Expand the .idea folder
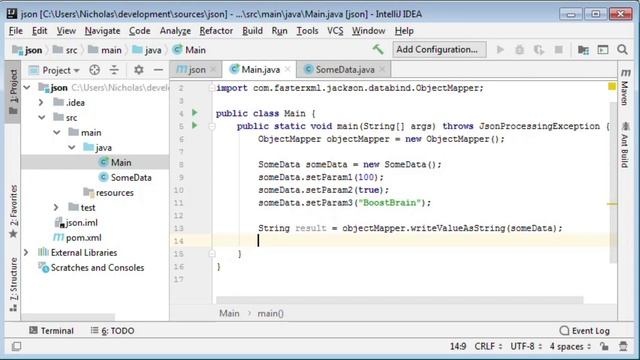The image size is (640, 360). coord(41,102)
